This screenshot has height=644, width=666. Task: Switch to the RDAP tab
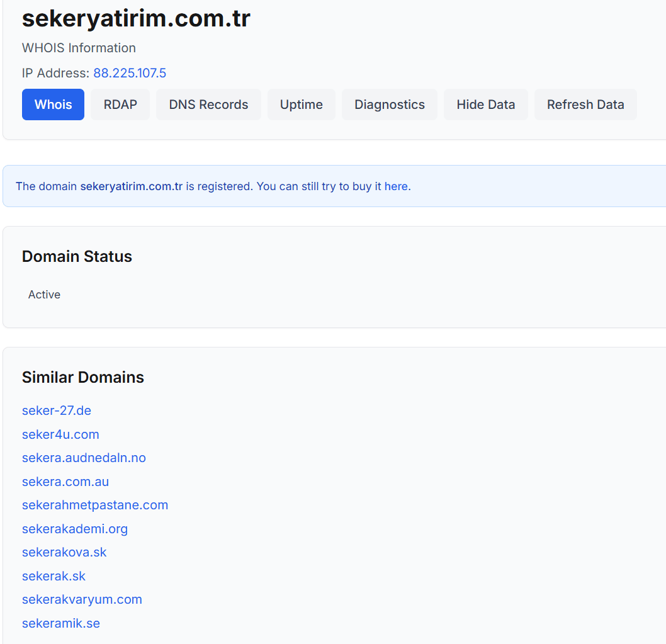120,104
